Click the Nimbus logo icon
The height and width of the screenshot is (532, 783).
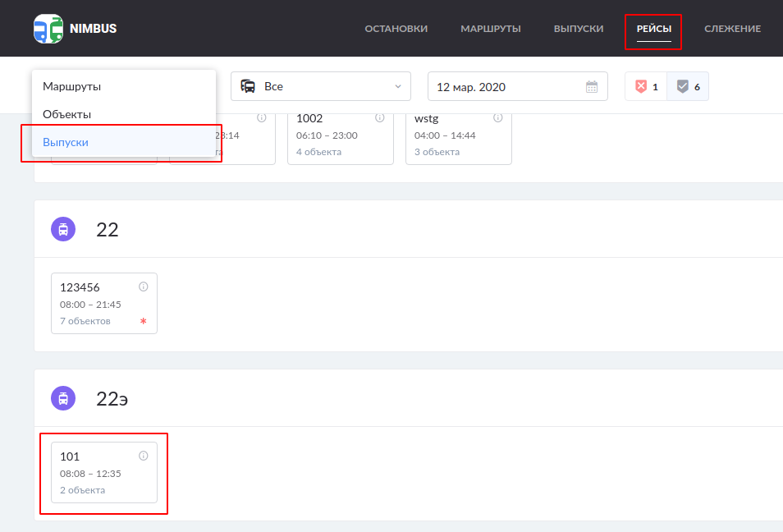pos(48,29)
